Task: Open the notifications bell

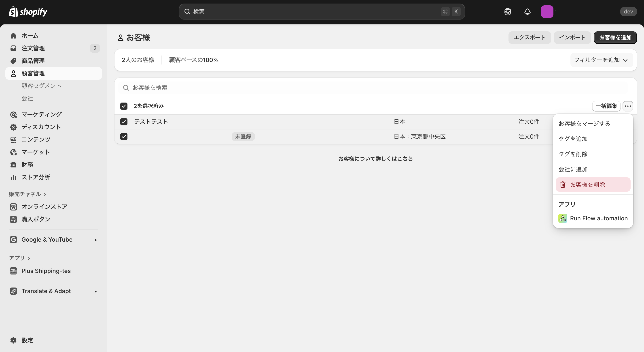Action: point(527,12)
